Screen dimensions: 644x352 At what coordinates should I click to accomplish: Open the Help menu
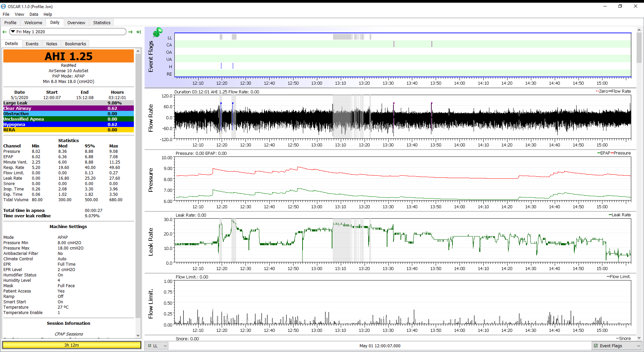coord(48,14)
